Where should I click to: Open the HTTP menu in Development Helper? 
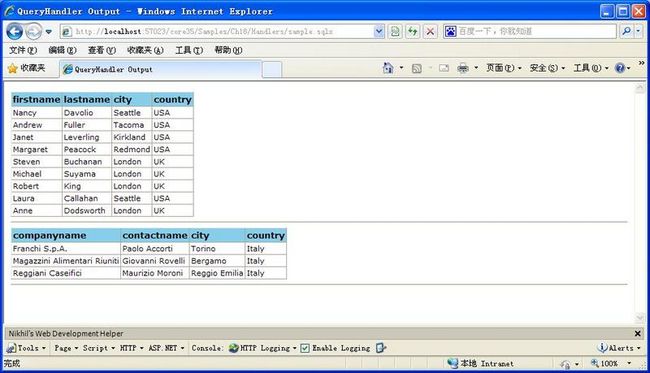131,348
